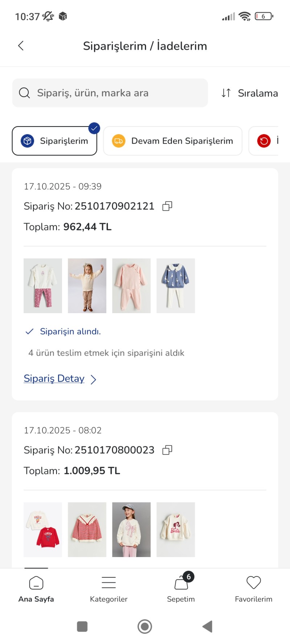This screenshot has height=644, width=290.
Task: Select Devam Eden Siparişlerim filter
Action: (x=173, y=141)
